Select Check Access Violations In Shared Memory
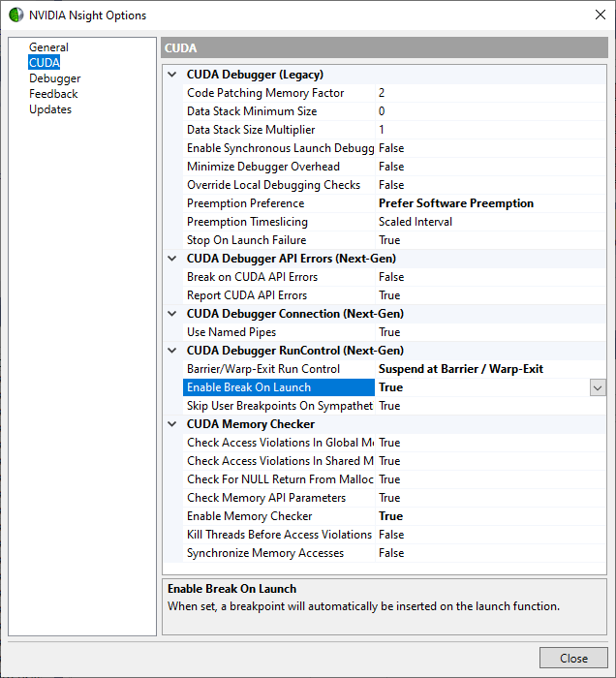 pos(279,461)
